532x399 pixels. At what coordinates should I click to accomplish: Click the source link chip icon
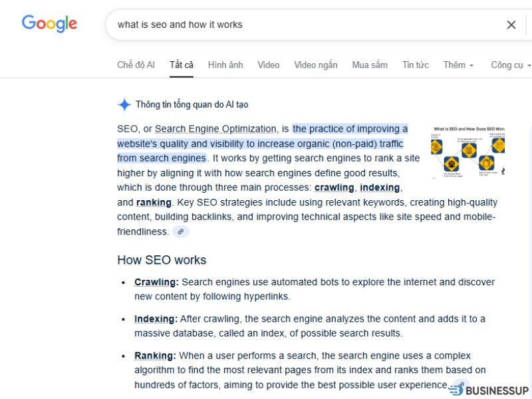(x=180, y=231)
